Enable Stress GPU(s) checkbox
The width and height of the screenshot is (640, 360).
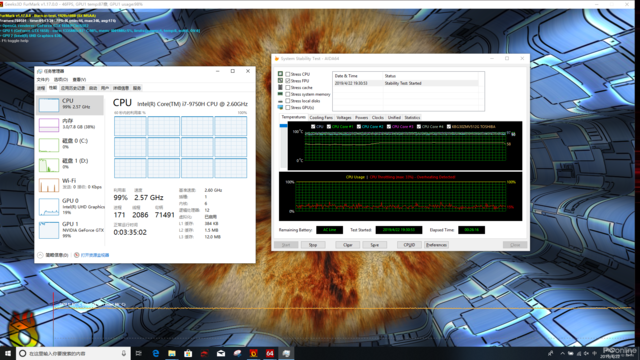288,108
